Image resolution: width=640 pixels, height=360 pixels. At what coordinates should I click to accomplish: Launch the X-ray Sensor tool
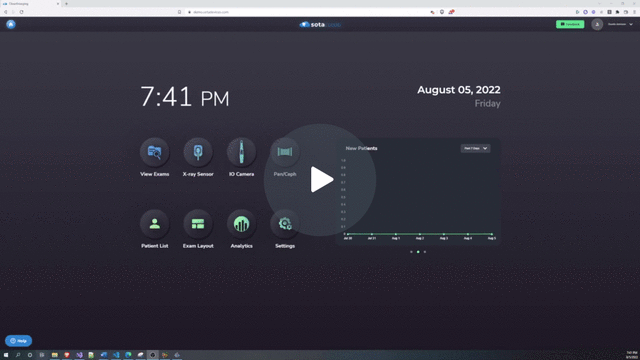point(198,152)
